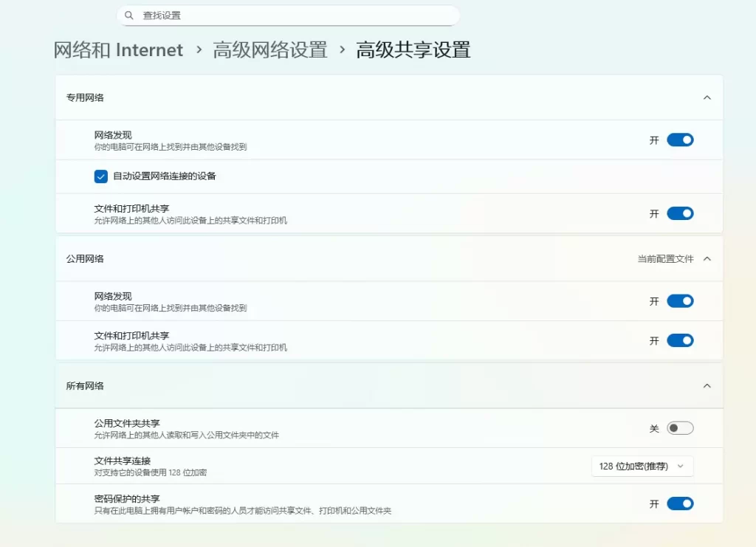This screenshot has height=547, width=756.
Task: Click the 高级共享设置 page title
Action: 413,49
